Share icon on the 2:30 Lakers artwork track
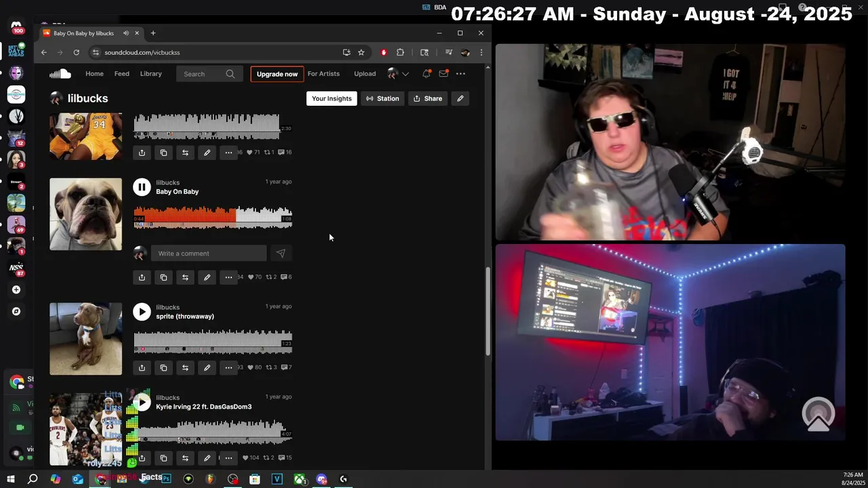 [x=142, y=152]
